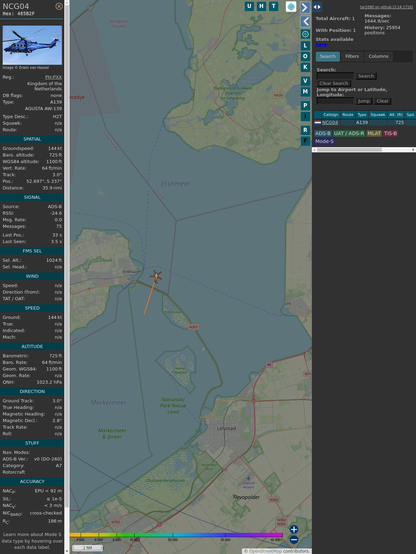
Task: Select the NCG04 callsign in aircraft table
Action: [330, 123]
